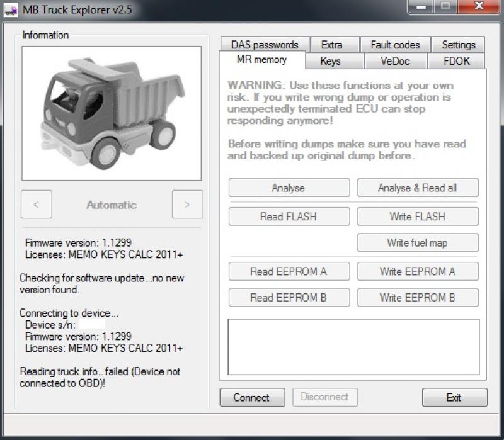
Task: Click Write EEPROM A button
Action: tap(418, 271)
